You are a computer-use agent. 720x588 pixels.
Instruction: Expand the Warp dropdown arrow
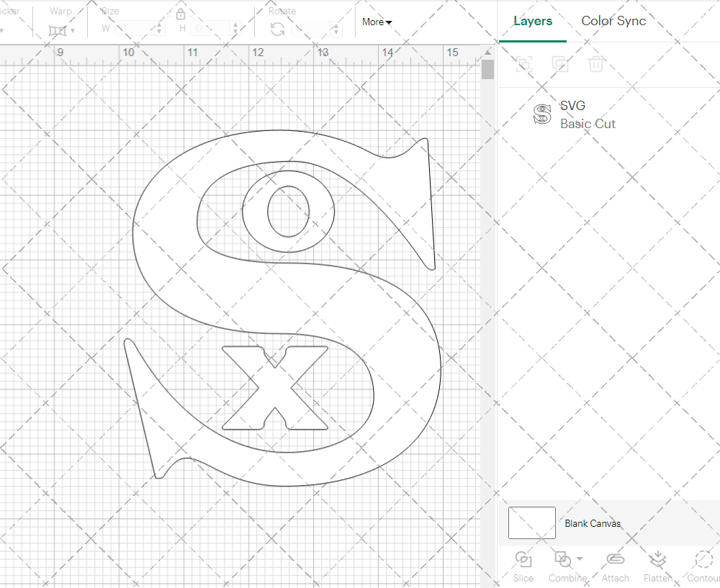73,31
